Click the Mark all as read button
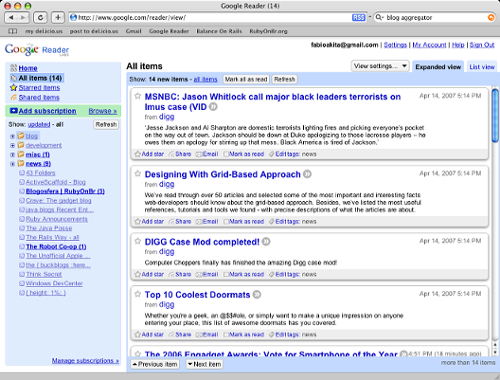This screenshot has height=380, width=500. 246,79
